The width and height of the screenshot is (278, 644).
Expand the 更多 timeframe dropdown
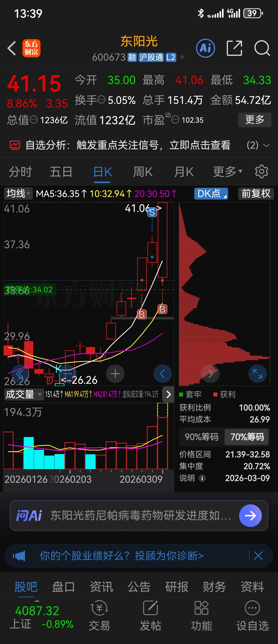click(228, 172)
